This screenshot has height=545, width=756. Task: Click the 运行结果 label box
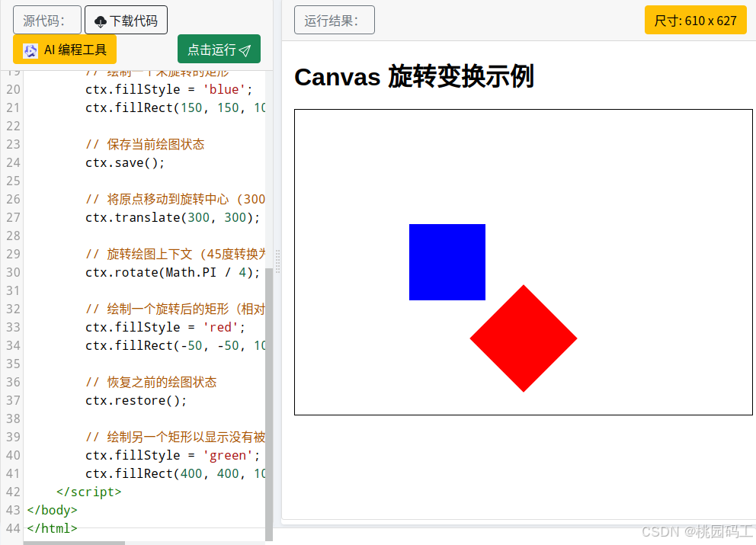pyautogui.click(x=334, y=21)
